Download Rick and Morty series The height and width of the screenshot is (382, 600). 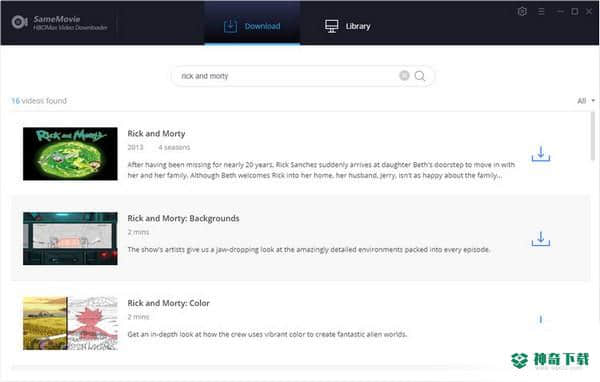(x=541, y=154)
